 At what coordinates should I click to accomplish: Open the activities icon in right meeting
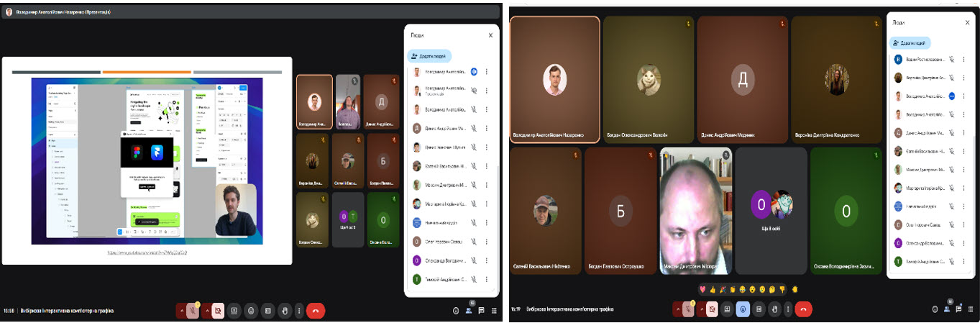(969, 309)
